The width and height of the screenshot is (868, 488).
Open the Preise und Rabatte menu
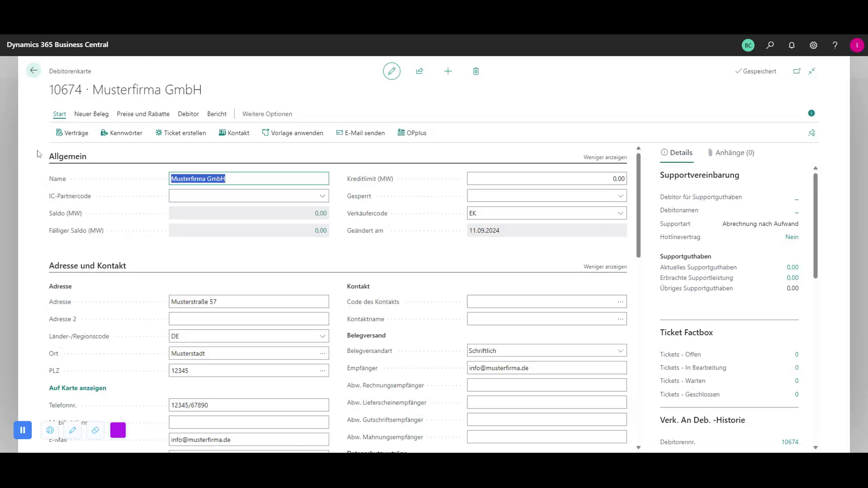point(143,114)
